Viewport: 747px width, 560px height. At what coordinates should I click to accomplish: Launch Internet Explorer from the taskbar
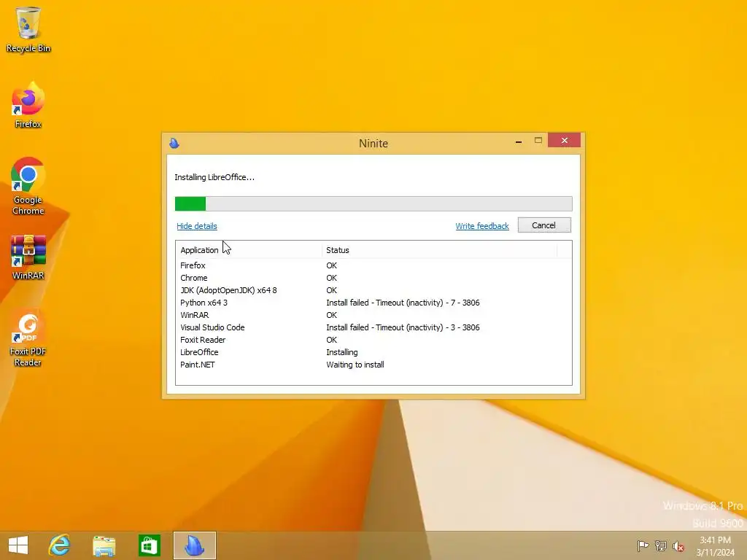tap(60, 545)
